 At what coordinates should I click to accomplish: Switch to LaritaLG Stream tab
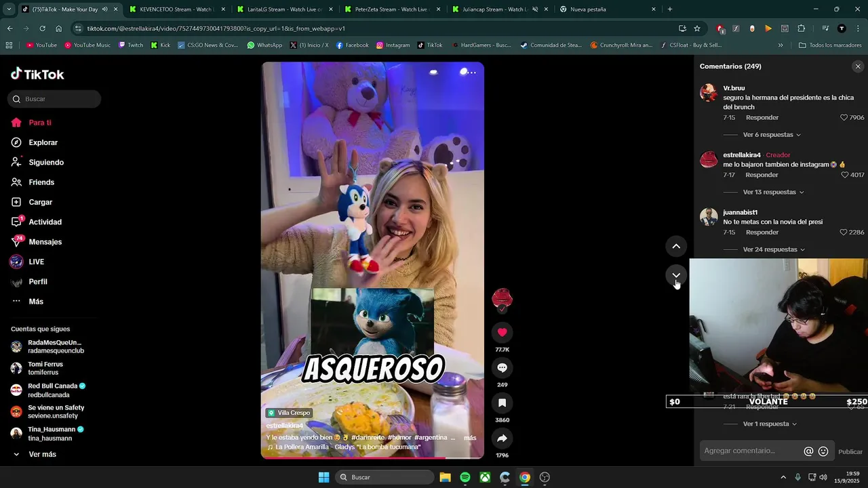(285, 9)
